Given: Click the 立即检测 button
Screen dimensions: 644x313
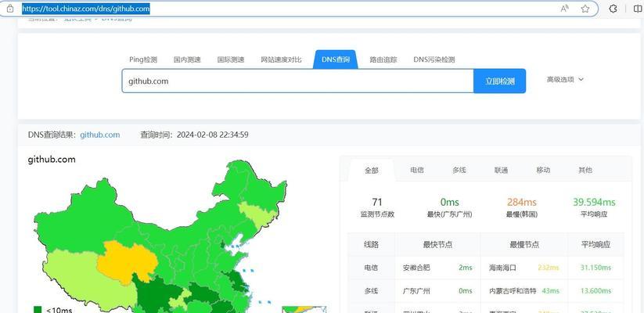Looking at the screenshot, I should pos(500,81).
